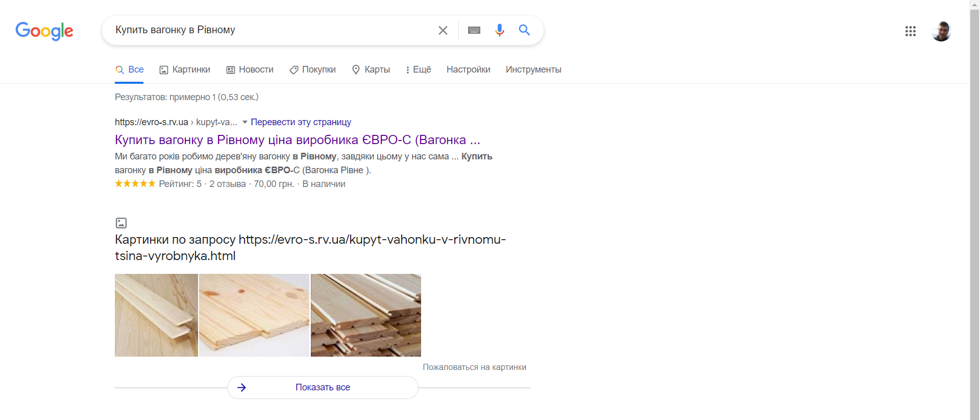The width and height of the screenshot is (980, 420).
Task: Start voice search with microphone icon
Action: [x=500, y=30]
